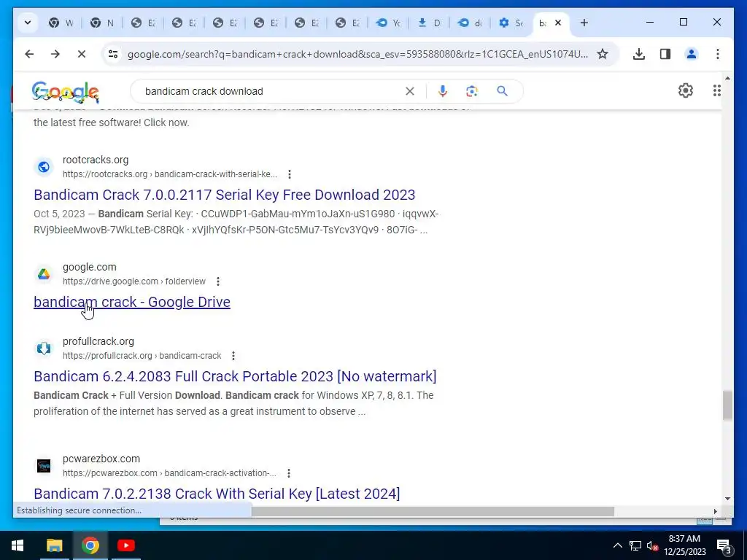
Task: Open the Chrome profile icon
Action: tap(692, 54)
